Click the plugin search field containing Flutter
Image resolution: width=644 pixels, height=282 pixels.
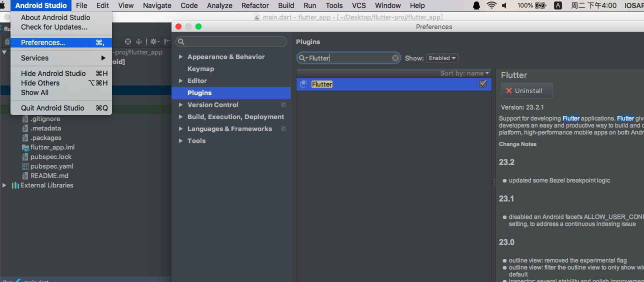tap(348, 58)
